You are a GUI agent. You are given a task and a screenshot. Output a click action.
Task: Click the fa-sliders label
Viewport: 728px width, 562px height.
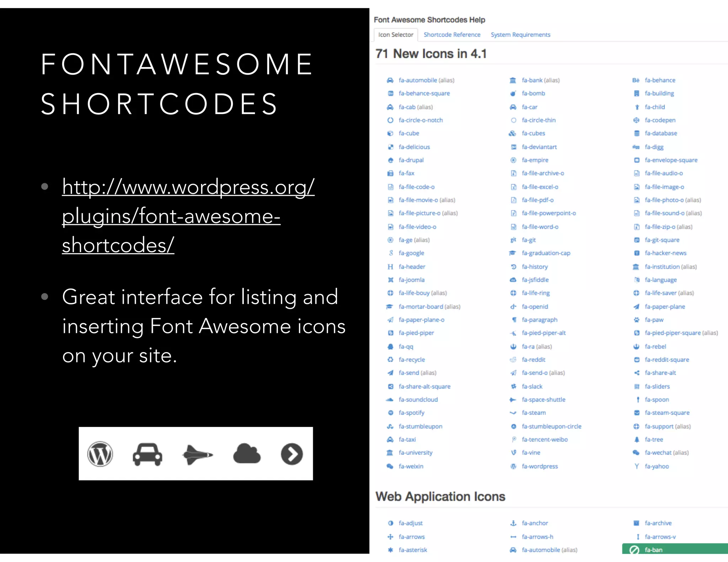coord(657,387)
